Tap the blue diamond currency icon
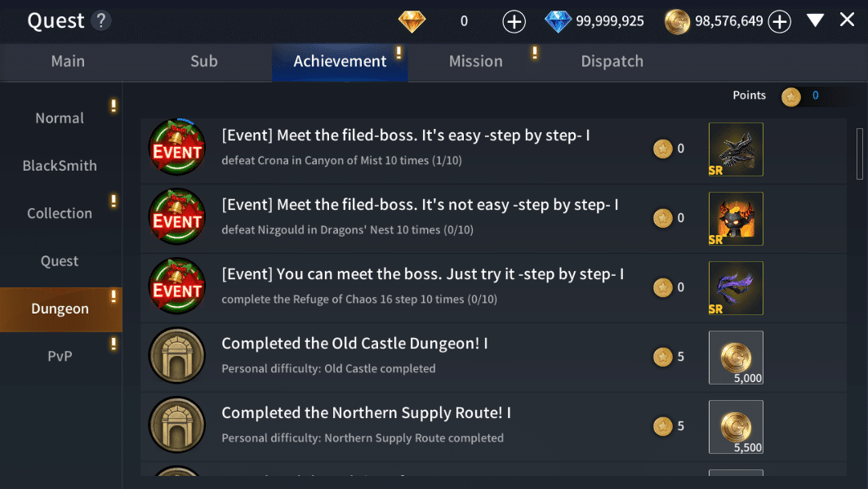 [558, 21]
